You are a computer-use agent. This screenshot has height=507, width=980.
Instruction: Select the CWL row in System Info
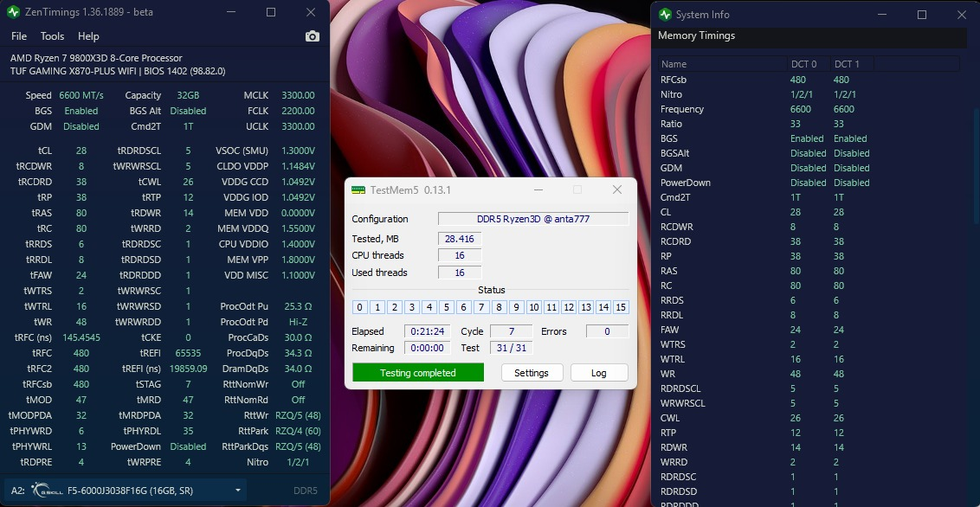(x=809, y=418)
